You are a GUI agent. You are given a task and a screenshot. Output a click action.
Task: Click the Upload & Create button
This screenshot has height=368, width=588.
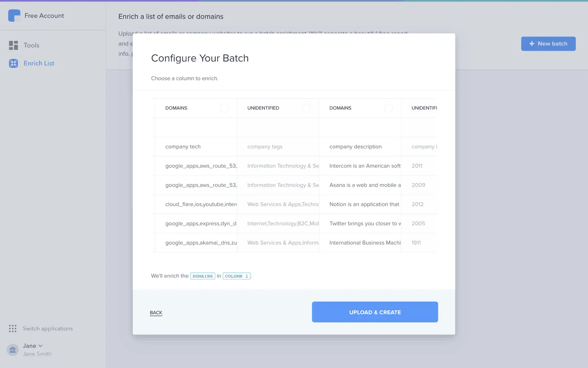click(375, 312)
